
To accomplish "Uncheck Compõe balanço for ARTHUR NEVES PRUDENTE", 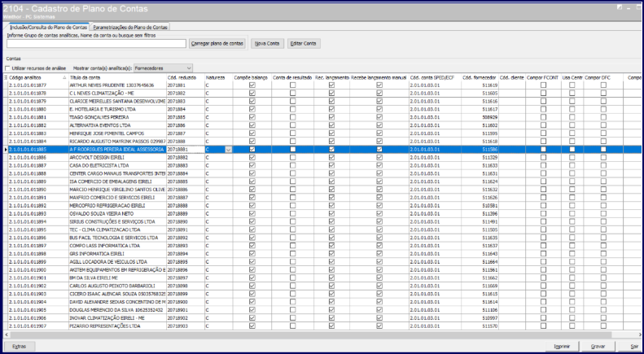I will tap(252, 85).
